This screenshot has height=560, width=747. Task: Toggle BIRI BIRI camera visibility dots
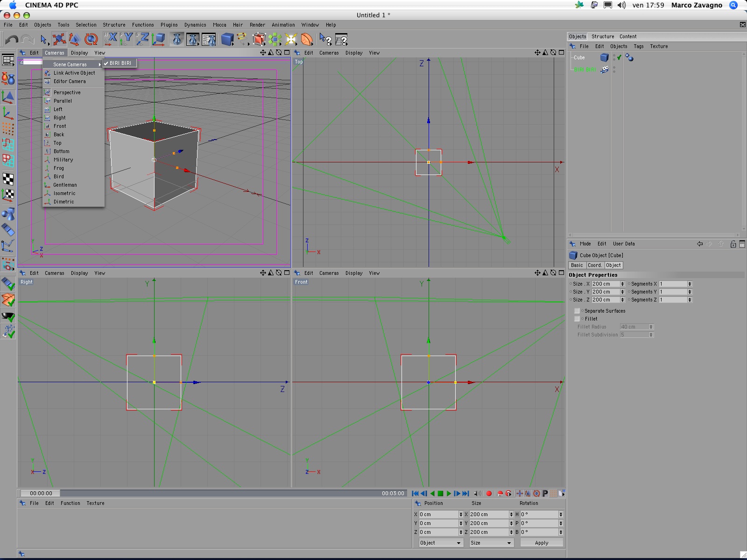tap(614, 70)
